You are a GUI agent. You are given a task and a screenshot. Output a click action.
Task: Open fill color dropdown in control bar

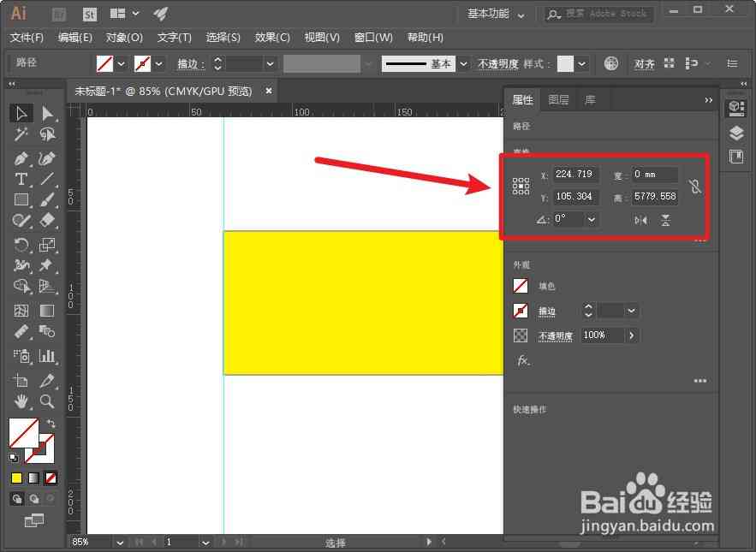coord(121,63)
